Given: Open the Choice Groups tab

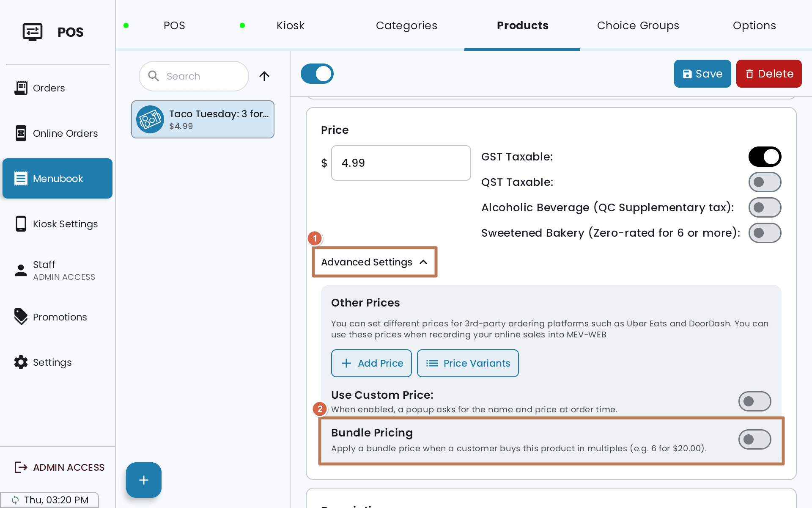Looking at the screenshot, I should click(x=638, y=25).
